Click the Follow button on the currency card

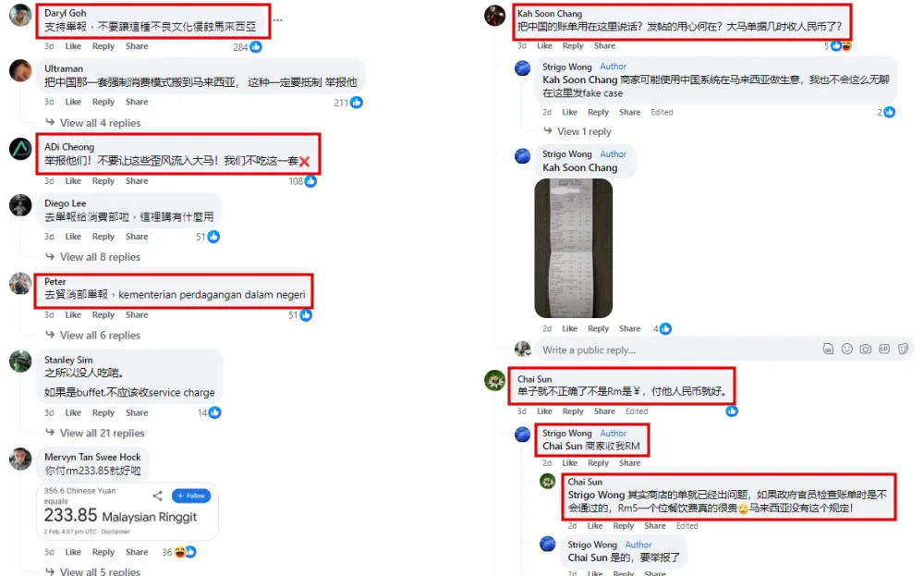(191, 496)
